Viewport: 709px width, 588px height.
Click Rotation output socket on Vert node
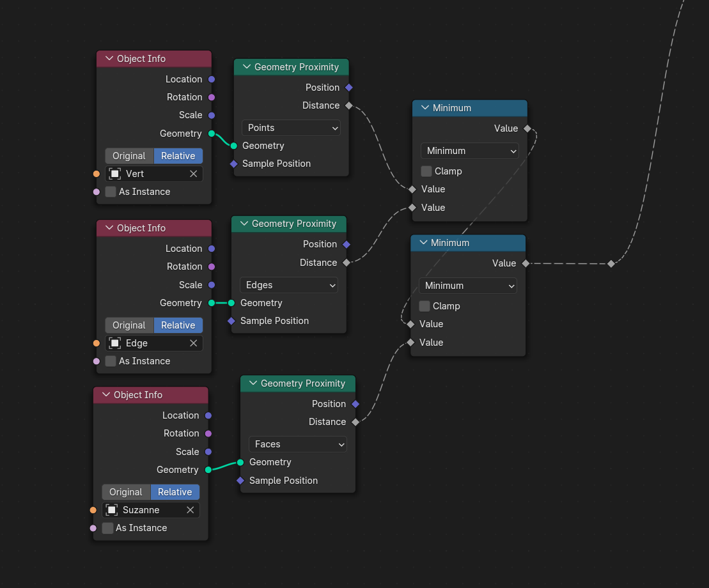click(211, 97)
